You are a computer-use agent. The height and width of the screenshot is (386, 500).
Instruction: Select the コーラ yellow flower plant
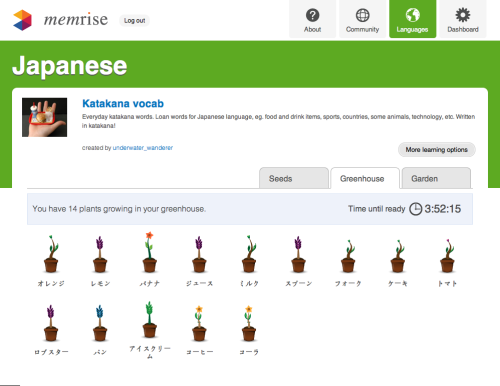pos(249,323)
